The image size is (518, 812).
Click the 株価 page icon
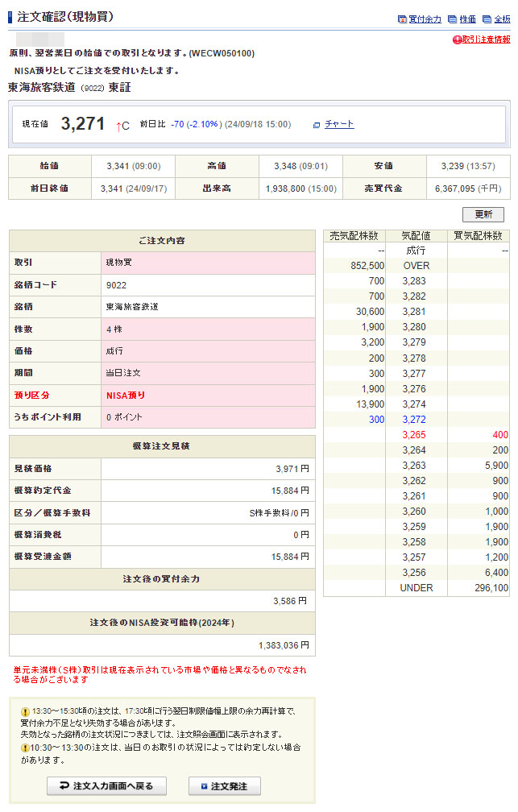coord(452,19)
